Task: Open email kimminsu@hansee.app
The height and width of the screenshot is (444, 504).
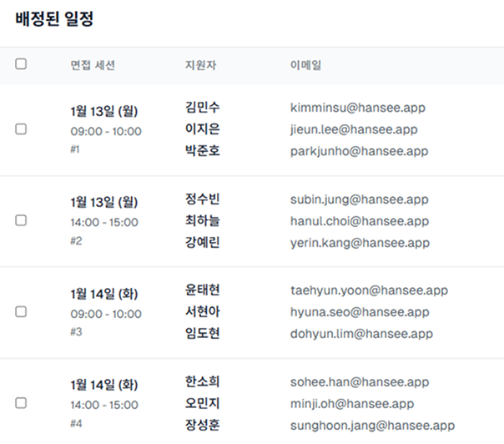Action: tap(359, 108)
